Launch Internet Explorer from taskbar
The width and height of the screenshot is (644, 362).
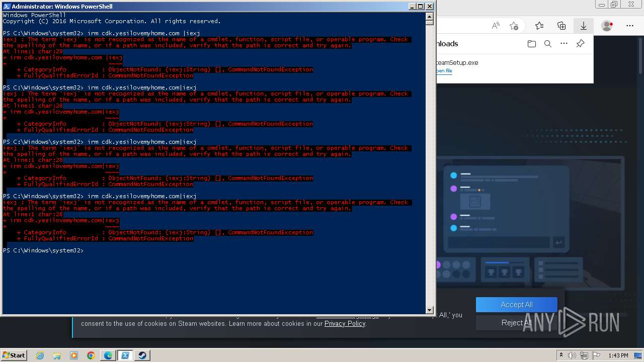coord(40,355)
